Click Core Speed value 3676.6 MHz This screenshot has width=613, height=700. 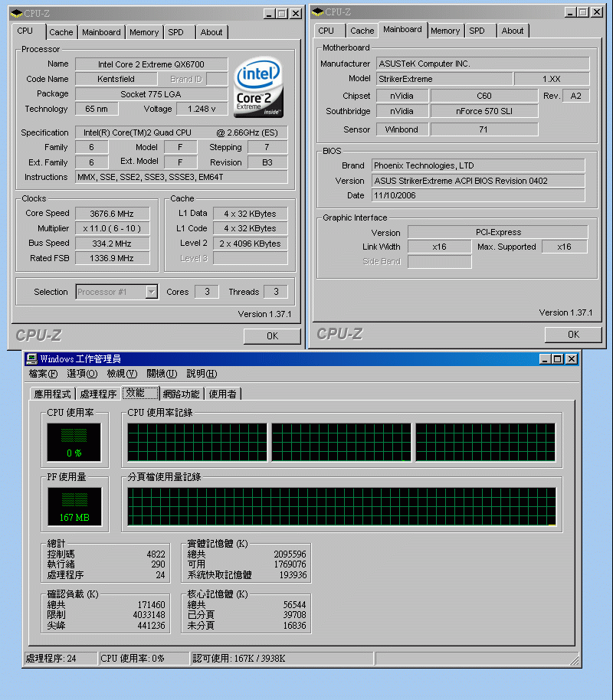[x=112, y=214]
